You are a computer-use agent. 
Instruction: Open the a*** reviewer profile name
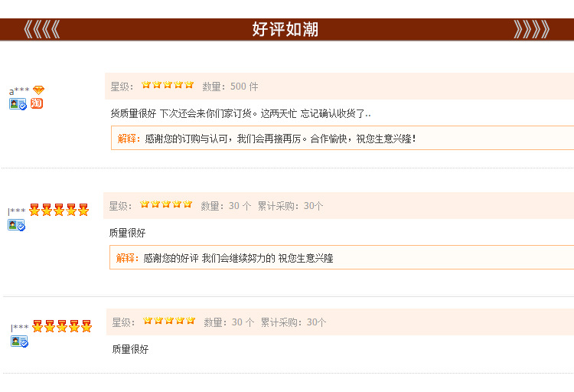19,91
